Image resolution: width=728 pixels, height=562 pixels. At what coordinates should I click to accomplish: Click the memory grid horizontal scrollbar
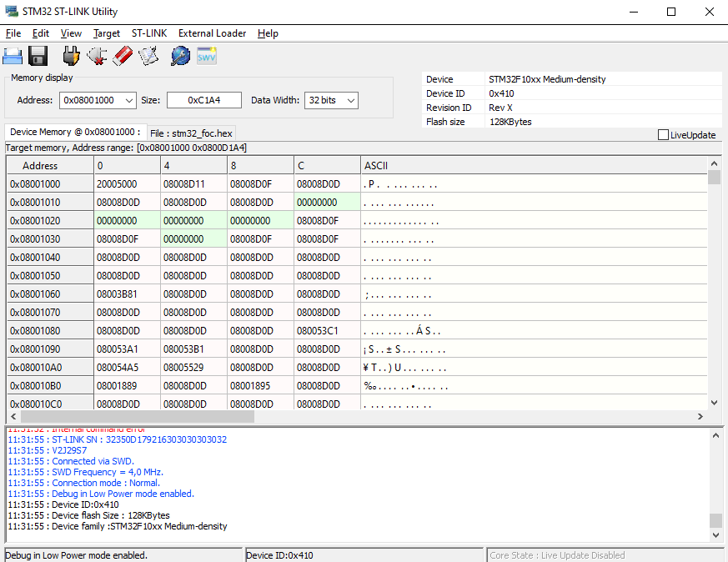click(138, 416)
